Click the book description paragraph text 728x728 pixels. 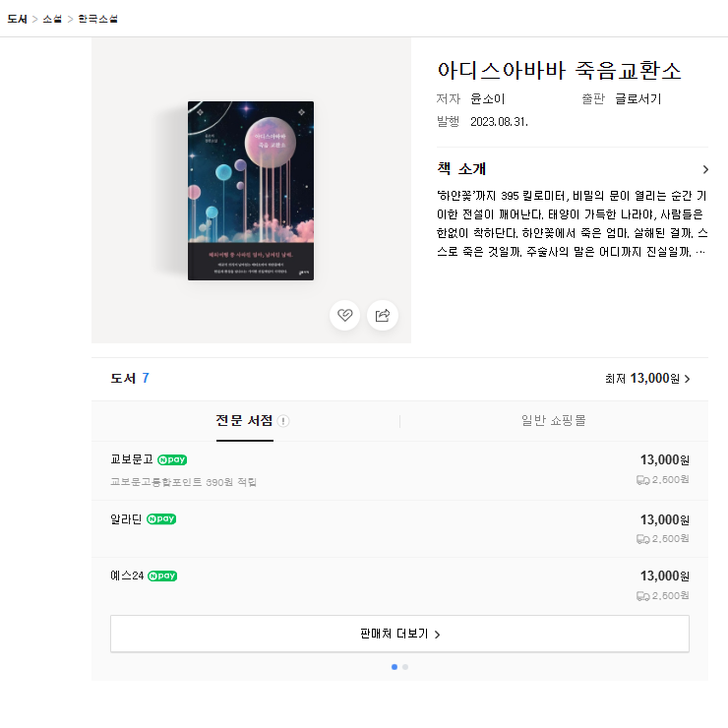(572, 223)
